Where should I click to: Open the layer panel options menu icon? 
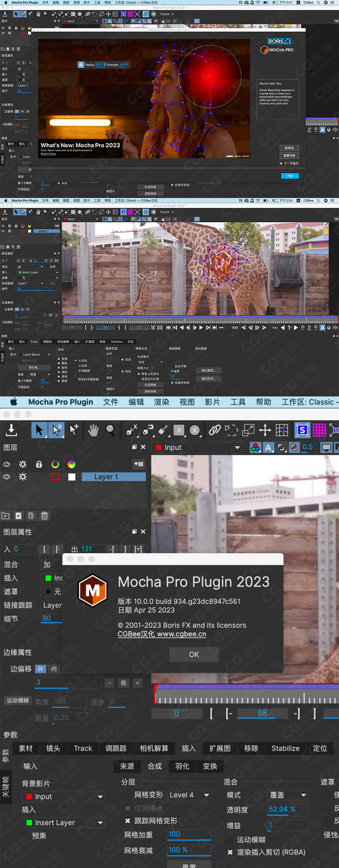point(139,464)
